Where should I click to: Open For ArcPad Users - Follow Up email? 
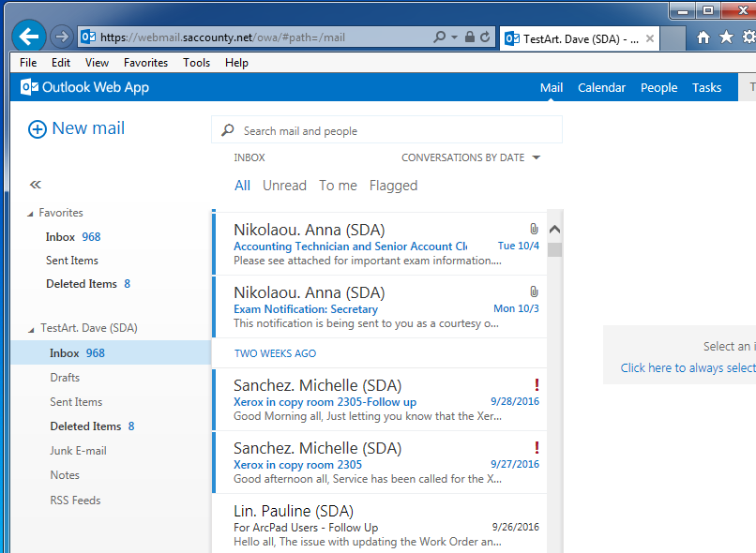tap(380, 525)
